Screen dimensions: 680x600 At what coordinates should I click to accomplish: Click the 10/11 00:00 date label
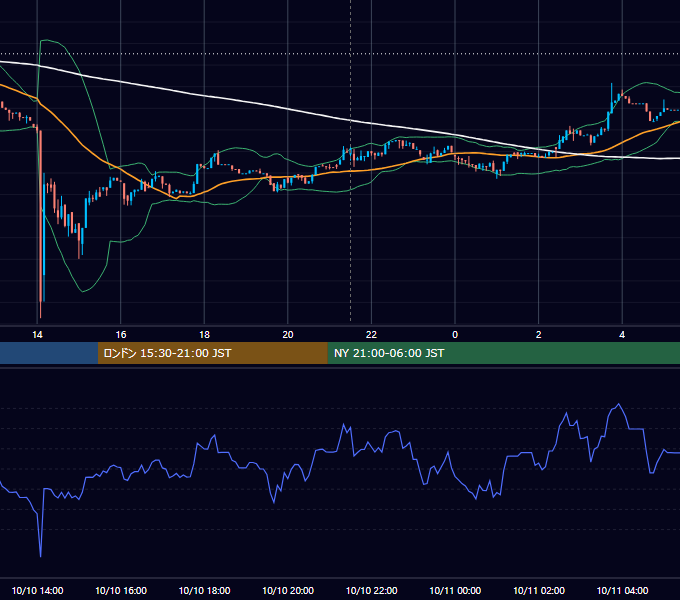pos(455,590)
